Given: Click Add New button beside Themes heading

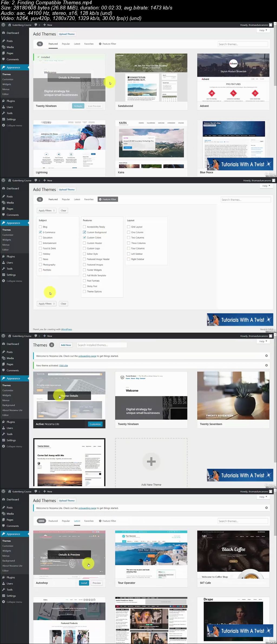Looking at the screenshot, I should (x=66, y=345).
